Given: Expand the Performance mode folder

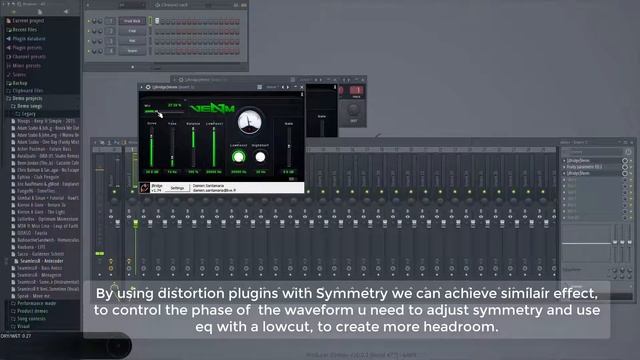Looking at the screenshot, I should 33,303.
